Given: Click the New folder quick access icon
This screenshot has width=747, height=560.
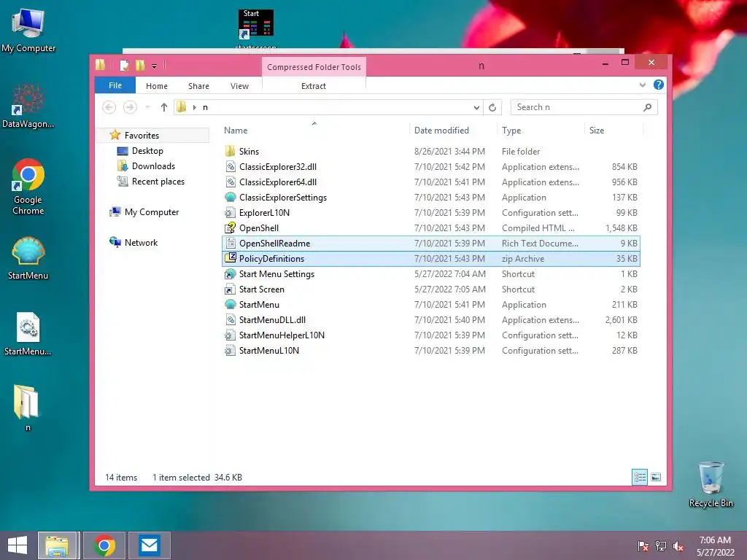Looking at the screenshot, I should point(140,65).
